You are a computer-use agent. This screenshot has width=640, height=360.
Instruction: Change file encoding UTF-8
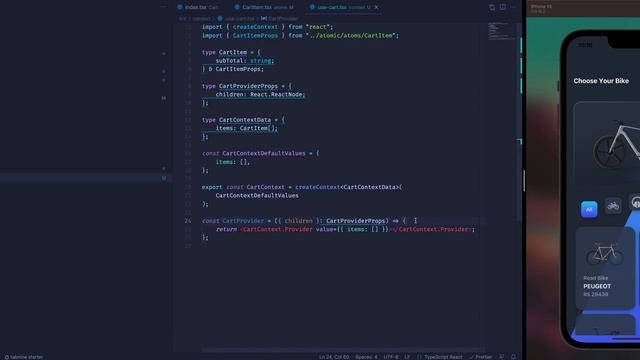tap(391, 357)
